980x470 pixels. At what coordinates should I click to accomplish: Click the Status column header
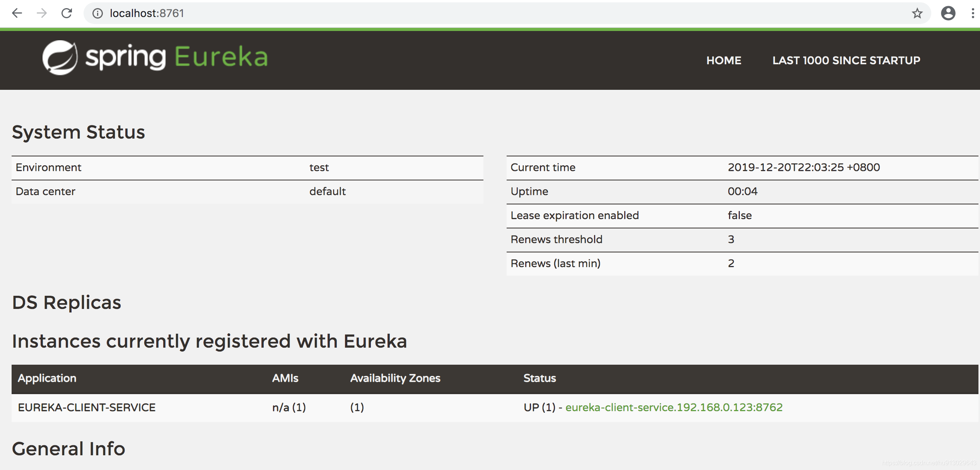(540, 378)
